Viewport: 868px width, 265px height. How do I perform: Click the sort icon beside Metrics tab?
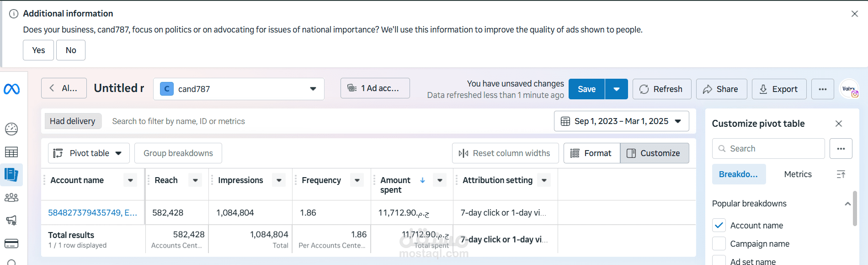point(841,174)
